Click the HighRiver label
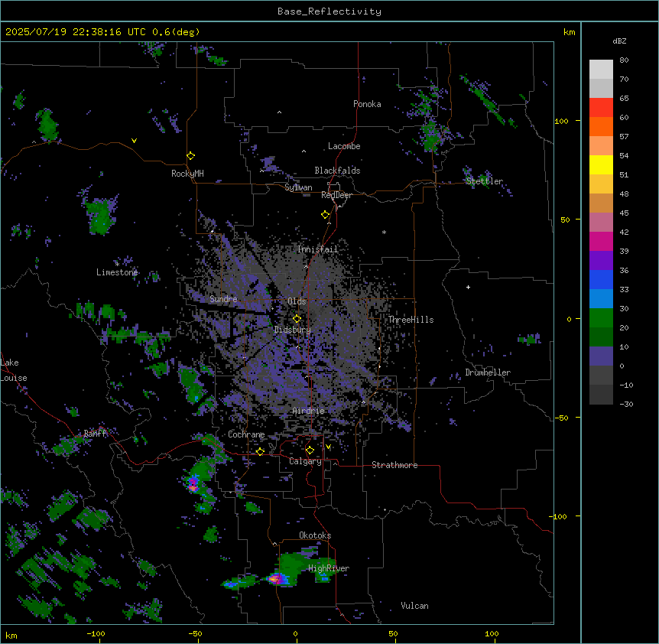The width and height of the screenshot is (659, 644). [x=329, y=568]
